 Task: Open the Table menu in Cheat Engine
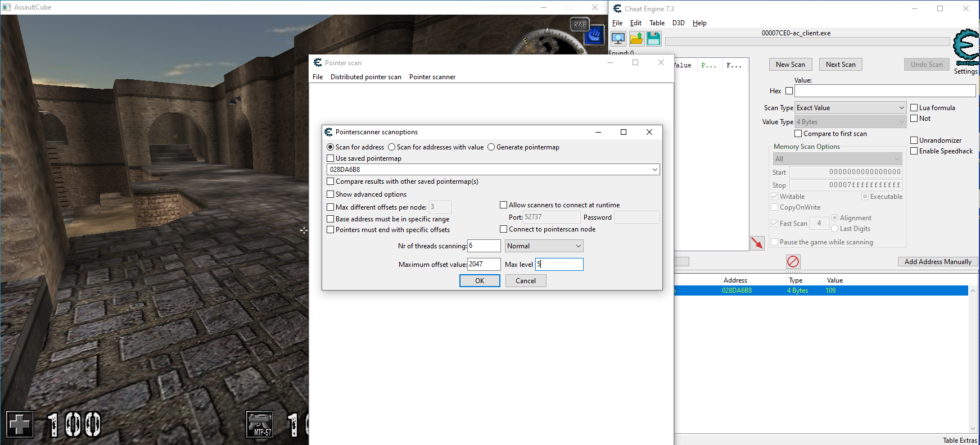coord(657,23)
